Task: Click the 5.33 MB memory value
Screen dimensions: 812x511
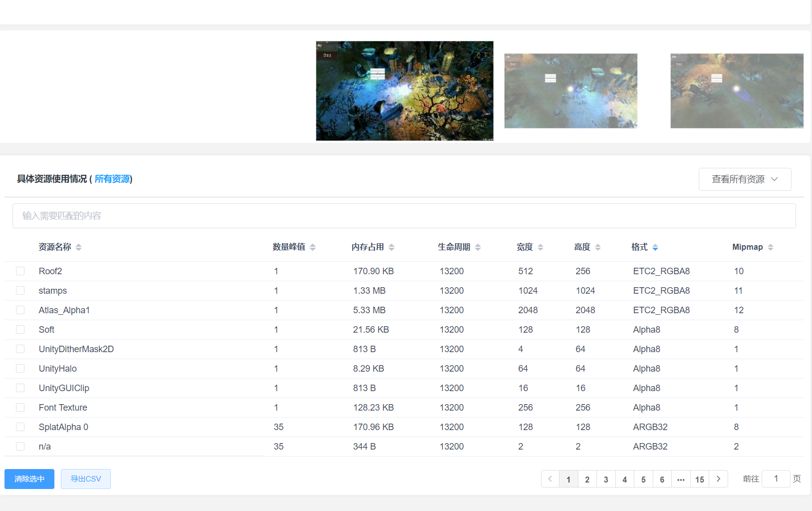Action: pos(369,310)
